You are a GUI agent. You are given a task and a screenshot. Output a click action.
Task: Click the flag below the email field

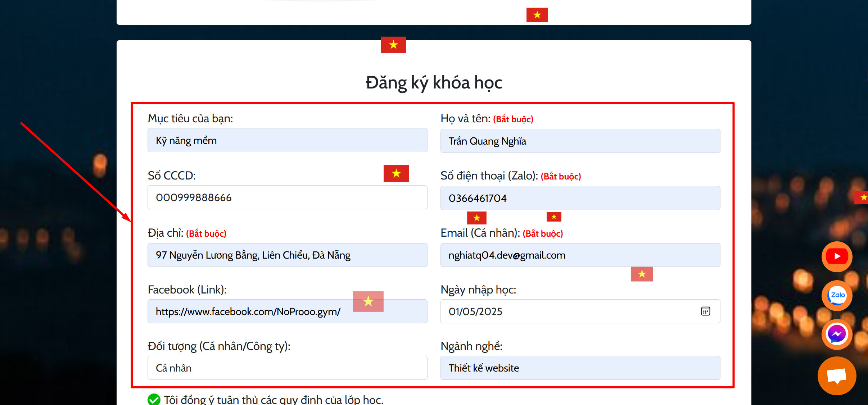(642, 274)
